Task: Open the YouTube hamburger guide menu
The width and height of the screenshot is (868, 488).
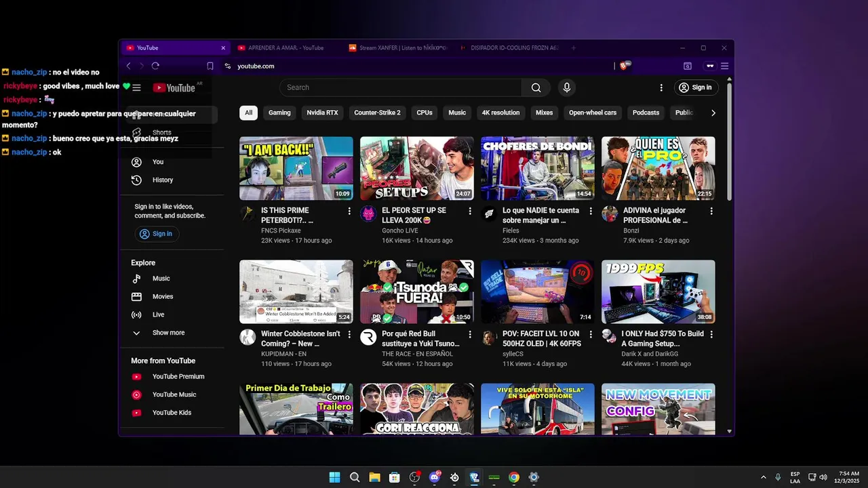Action: coord(136,87)
